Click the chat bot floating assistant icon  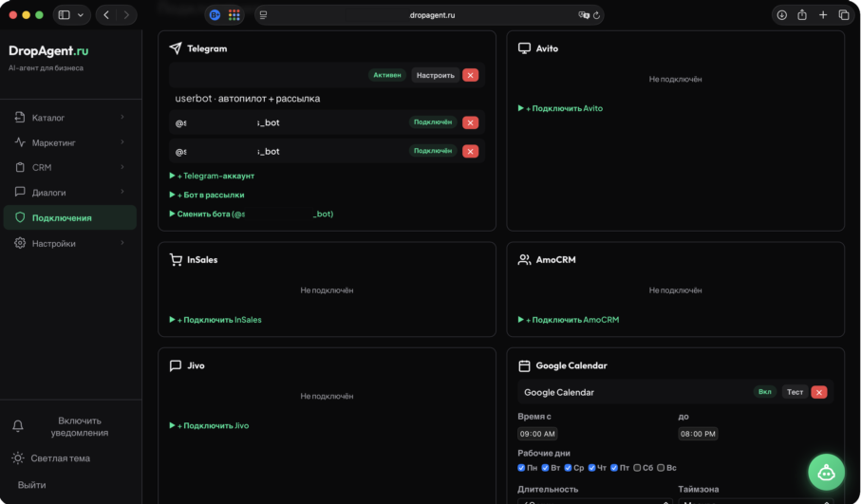point(826,472)
